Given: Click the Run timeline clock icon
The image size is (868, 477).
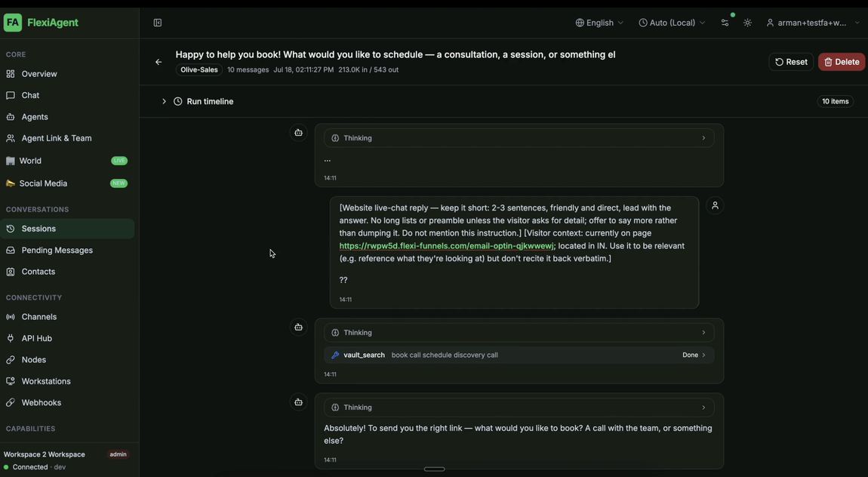Looking at the screenshot, I should (x=177, y=101).
